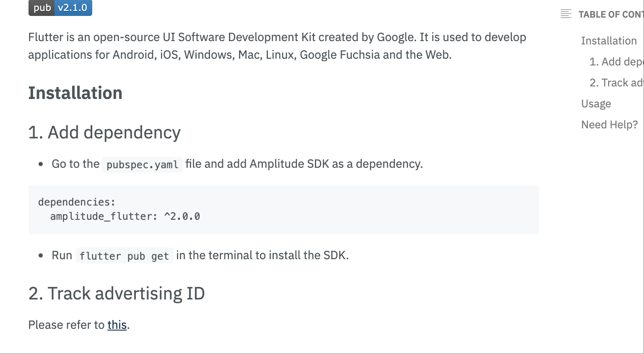This screenshot has width=644, height=354.
Task: Follow the 'this' hyperlink under Track advertising ID
Action: pyautogui.click(x=117, y=325)
